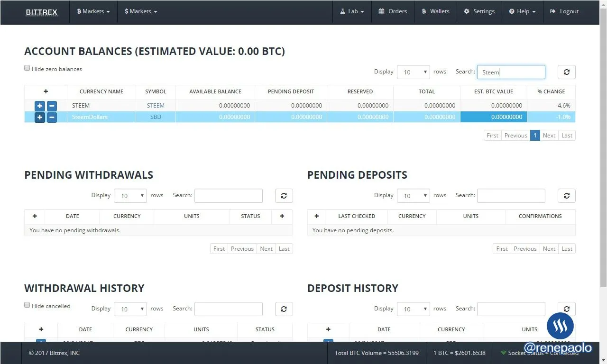Go to Next page of Pending Withdrawals
607x364 pixels.
pos(267,249)
